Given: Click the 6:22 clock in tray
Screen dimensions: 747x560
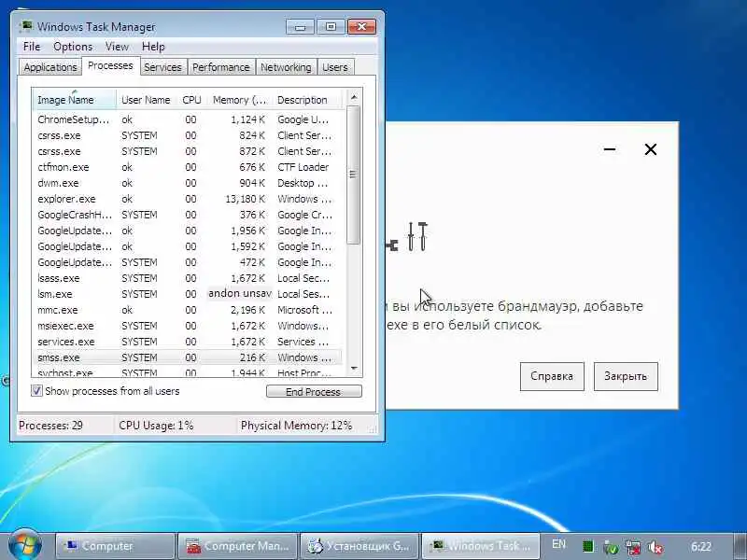Looking at the screenshot, I should pyautogui.click(x=701, y=547).
